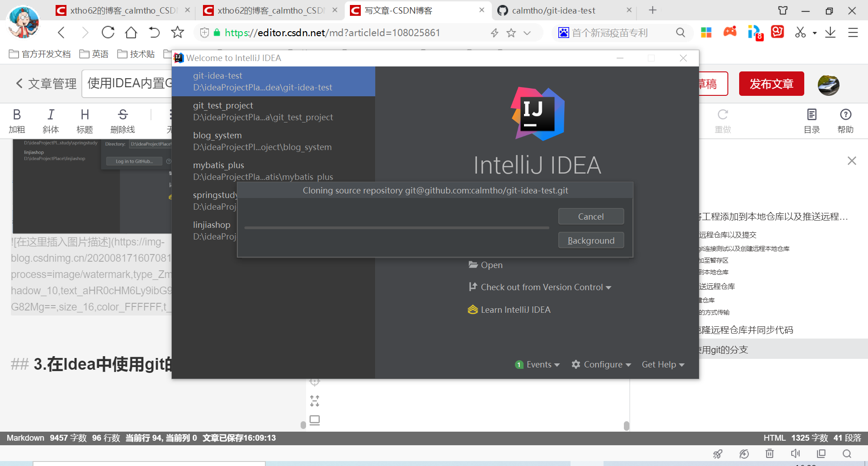Go back to 文章管理

[x=46, y=84]
